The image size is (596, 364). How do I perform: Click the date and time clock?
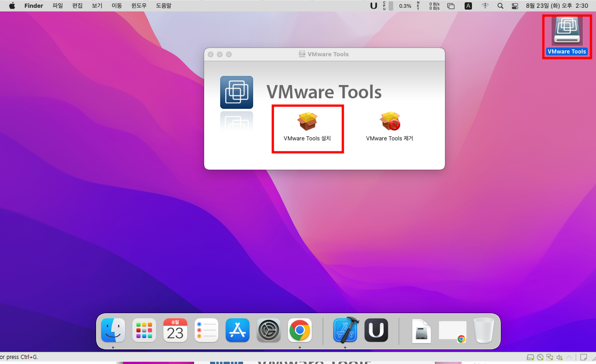[557, 6]
